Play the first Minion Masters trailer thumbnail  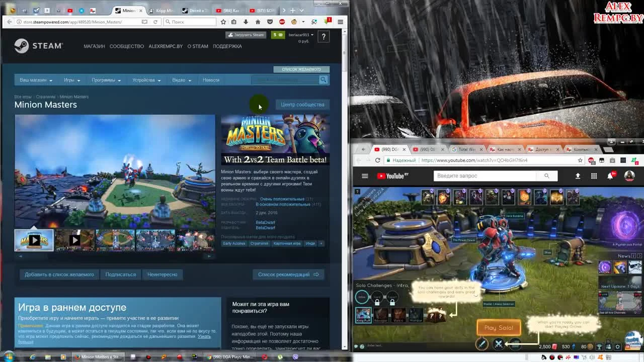coord(34,240)
